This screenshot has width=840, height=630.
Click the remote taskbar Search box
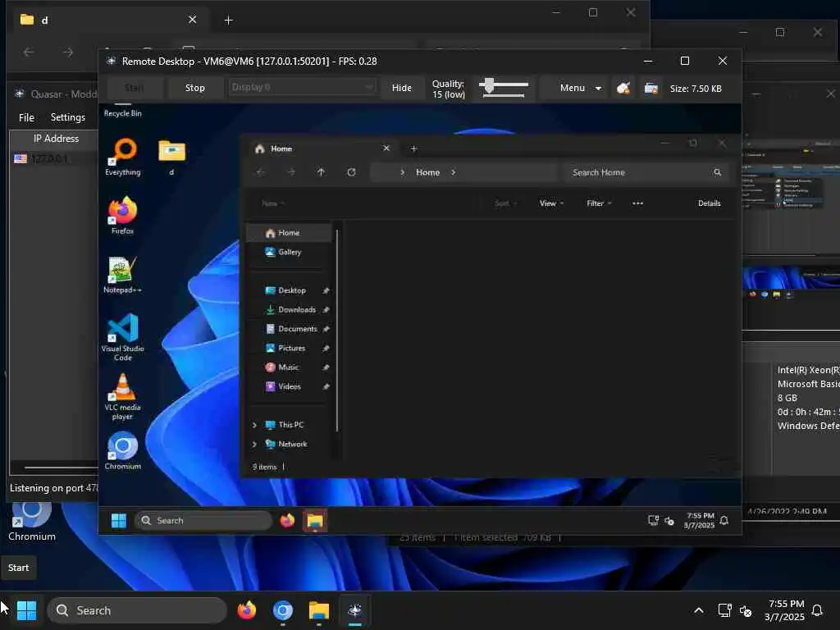203,520
